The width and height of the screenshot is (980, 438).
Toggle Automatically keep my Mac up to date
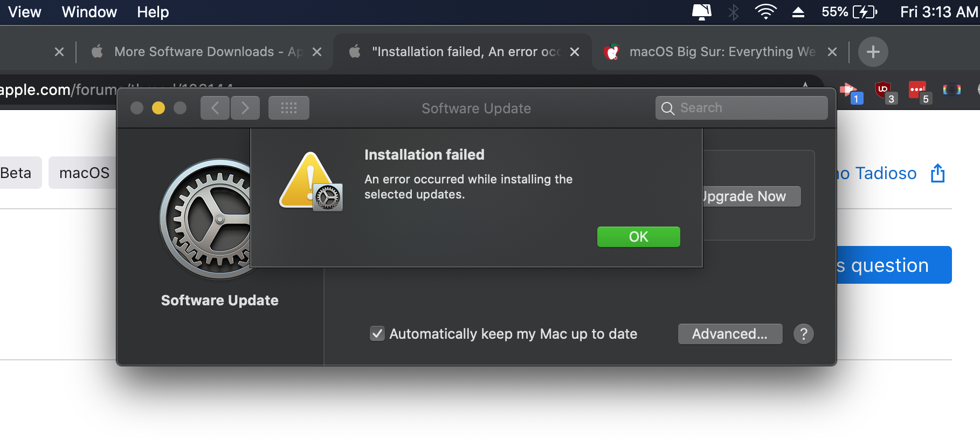click(x=377, y=334)
